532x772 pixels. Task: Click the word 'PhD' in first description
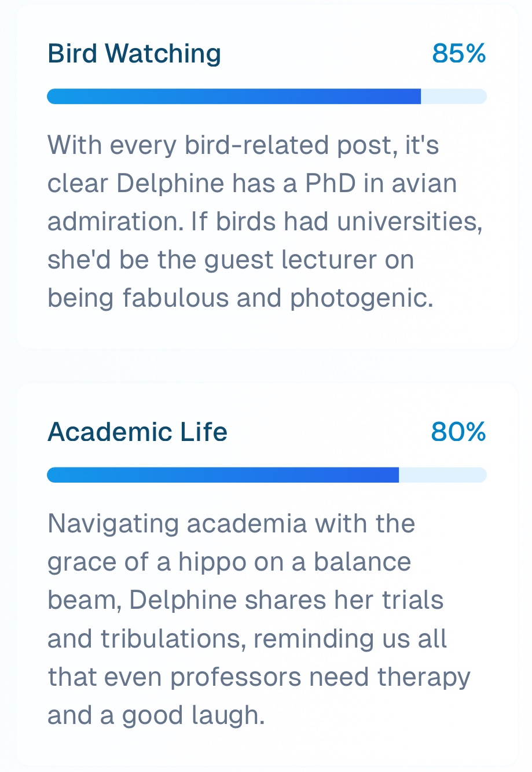point(331,183)
